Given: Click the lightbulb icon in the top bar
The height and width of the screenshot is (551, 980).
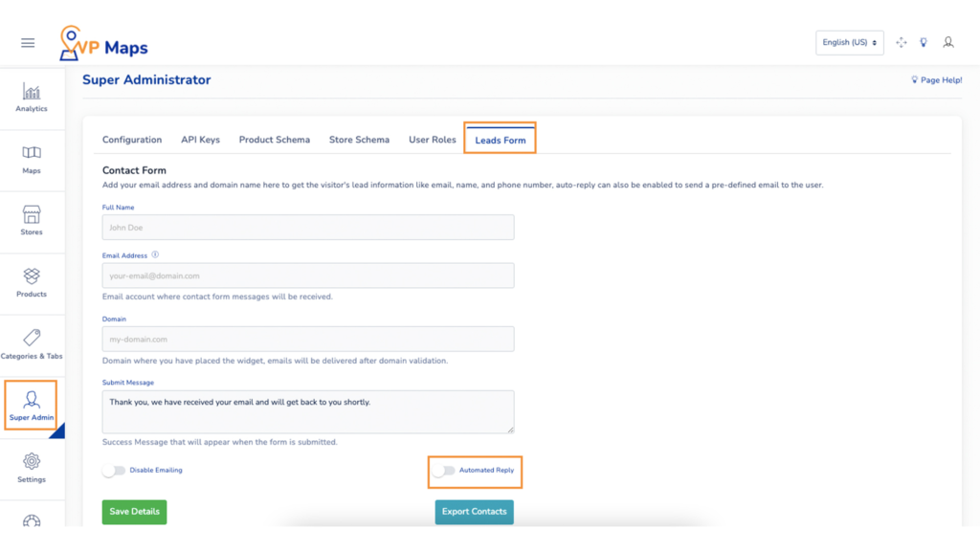Looking at the screenshot, I should click(924, 42).
